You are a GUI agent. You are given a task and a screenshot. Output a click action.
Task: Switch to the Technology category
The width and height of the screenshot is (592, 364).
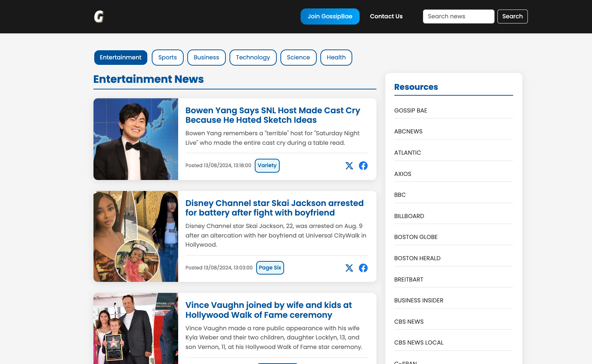[x=253, y=58]
